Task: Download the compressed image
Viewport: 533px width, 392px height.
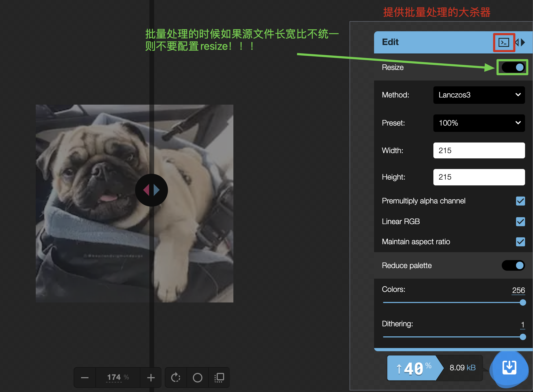Action: (509, 368)
